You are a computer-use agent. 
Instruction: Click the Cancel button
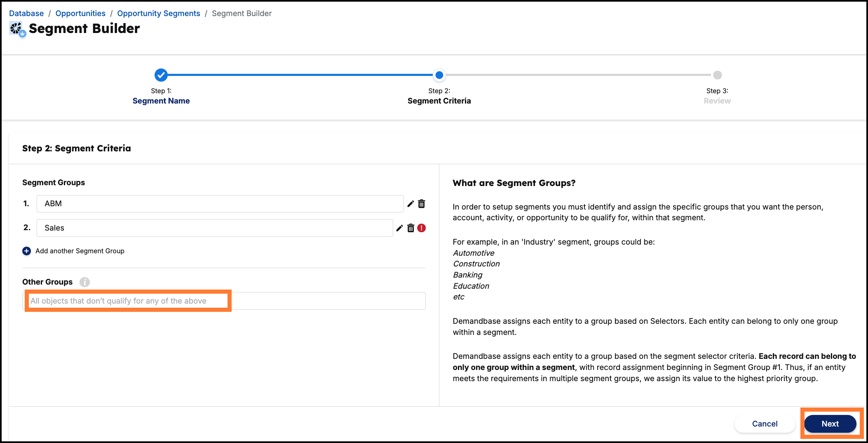pyautogui.click(x=765, y=424)
